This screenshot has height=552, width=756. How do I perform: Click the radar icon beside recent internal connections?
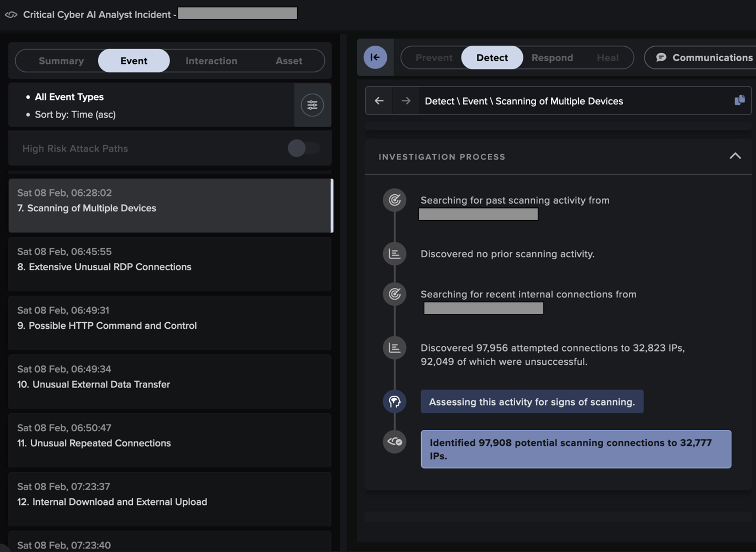click(x=394, y=294)
